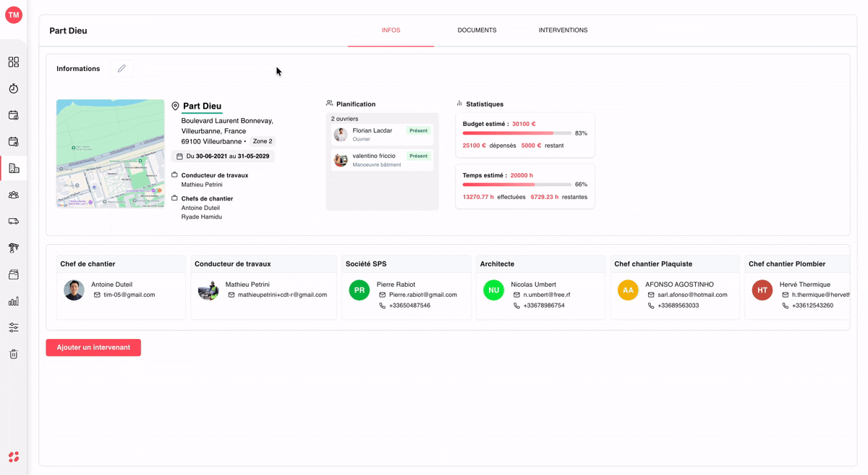Click Ajouter un intervenant button

click(93, 348)
